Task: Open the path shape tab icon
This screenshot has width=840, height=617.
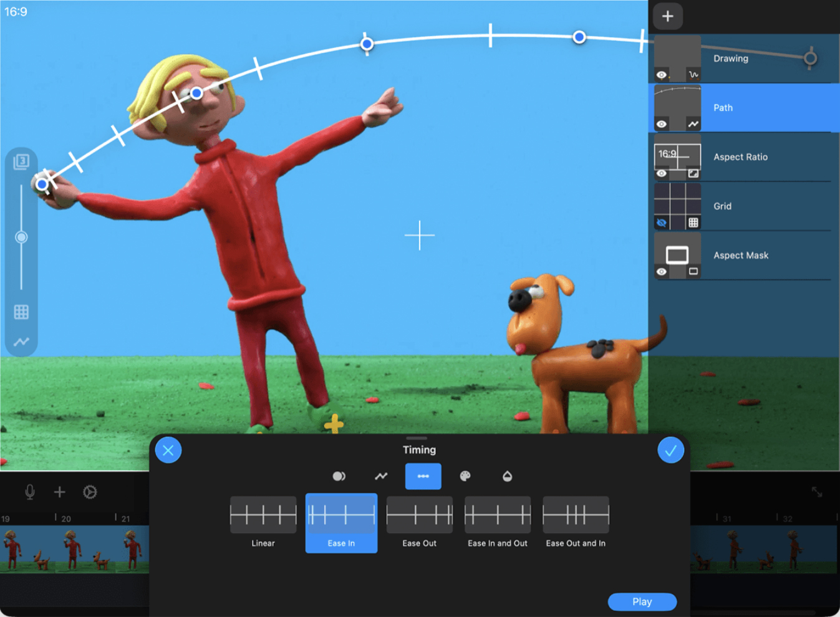Action: [x=381, y=477]
